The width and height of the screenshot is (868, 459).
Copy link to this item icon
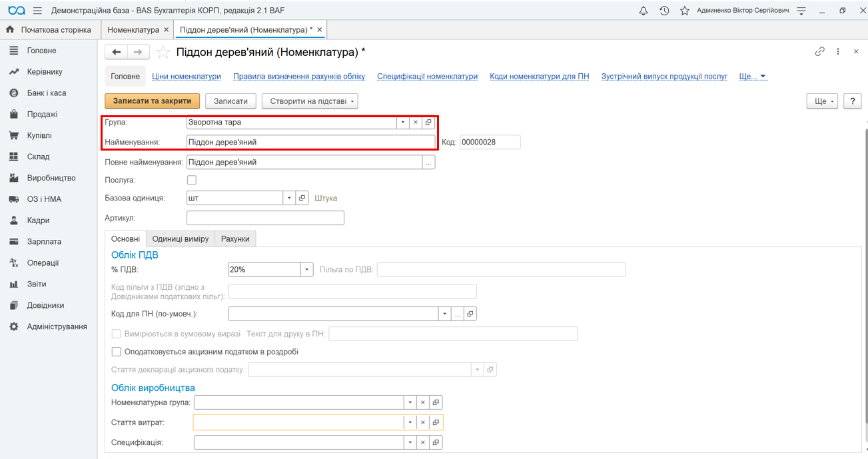[x=820, y=51]
